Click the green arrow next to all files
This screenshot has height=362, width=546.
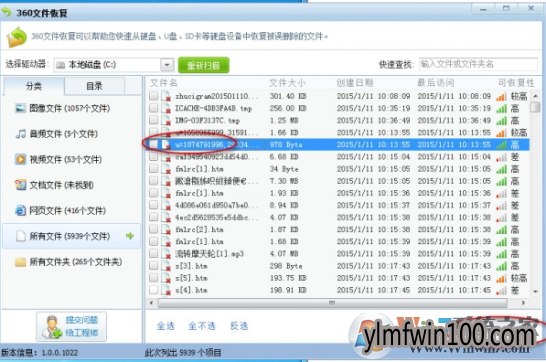130,236
